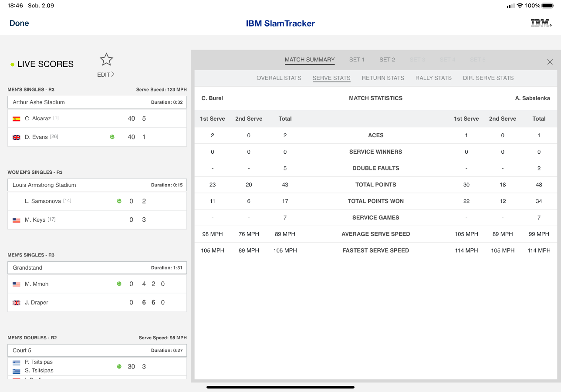Tap the IBM logo

tap(541, 23)
